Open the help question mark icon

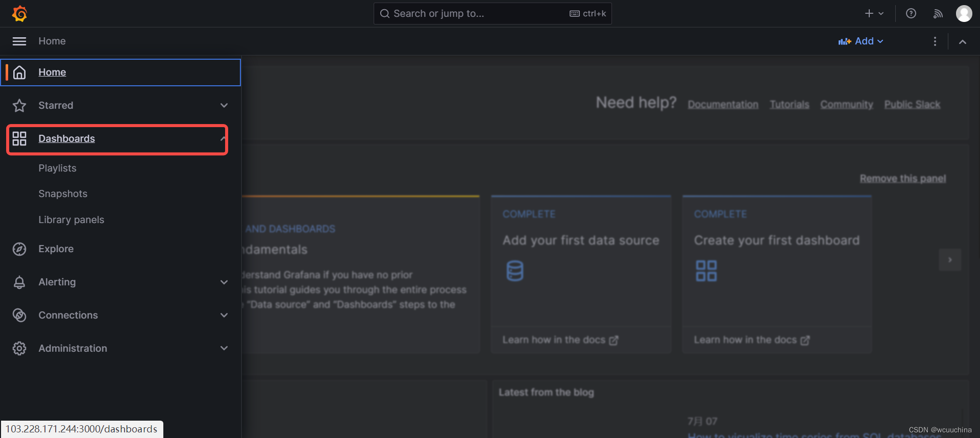coord(911,14)
